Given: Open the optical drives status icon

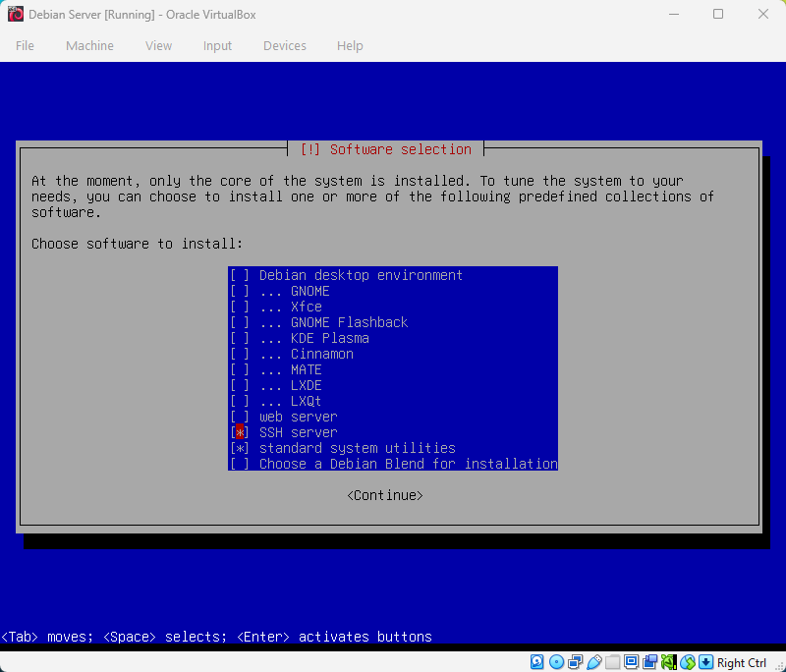Looking at the screenshot, I should click(x=556, y=661).
